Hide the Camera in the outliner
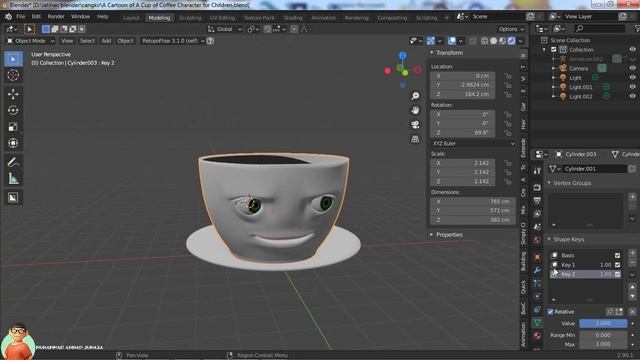 pos(632,68)
